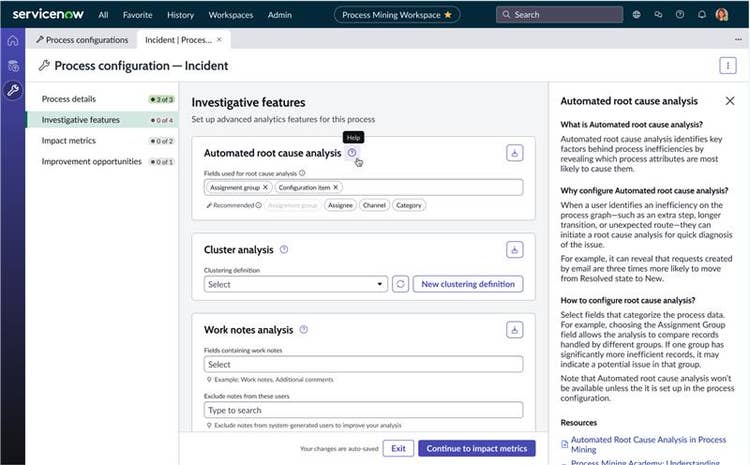Image resolution: width=750 pixels, height=465 pixels.
Task: Click help icon next to Work notes analysis
Action: (x=304, y=330)
